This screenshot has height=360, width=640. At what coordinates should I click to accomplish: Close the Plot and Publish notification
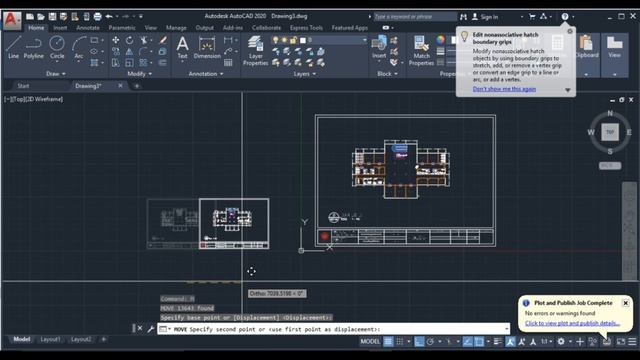[x=625, y=303]
